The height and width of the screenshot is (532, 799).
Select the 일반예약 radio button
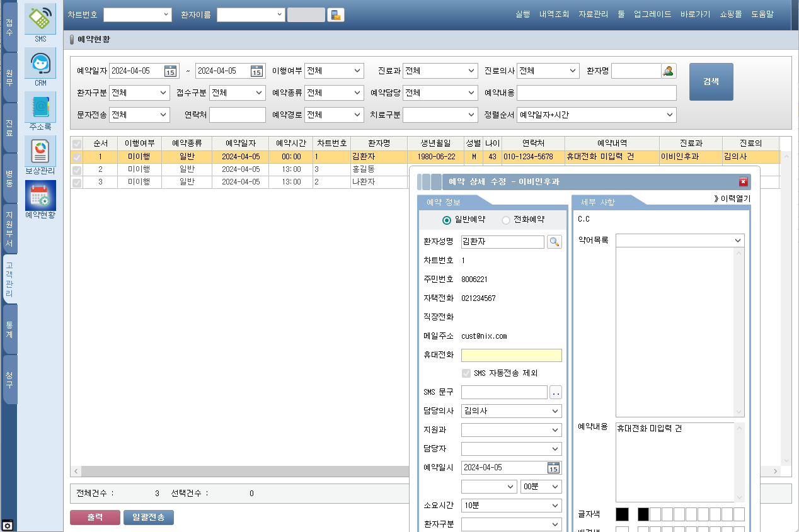tap(447, 220)
